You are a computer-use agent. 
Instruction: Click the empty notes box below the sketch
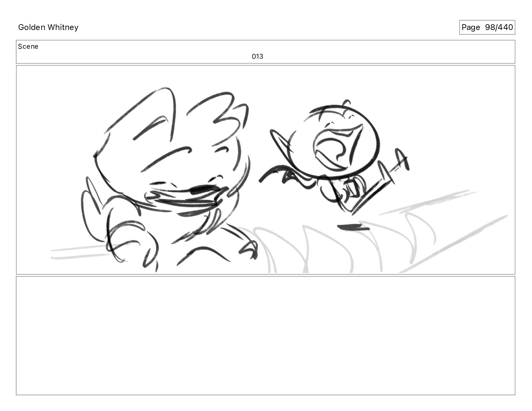[265, 336]
